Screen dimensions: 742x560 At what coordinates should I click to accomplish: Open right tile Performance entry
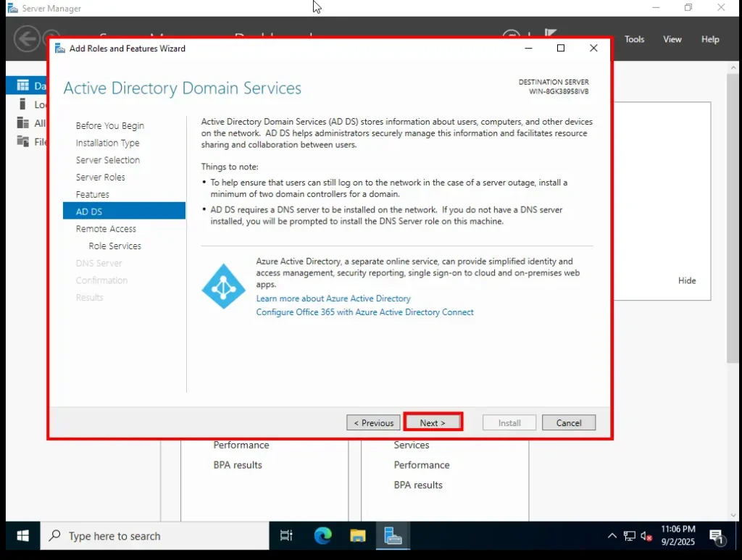(x=422, y=465)
